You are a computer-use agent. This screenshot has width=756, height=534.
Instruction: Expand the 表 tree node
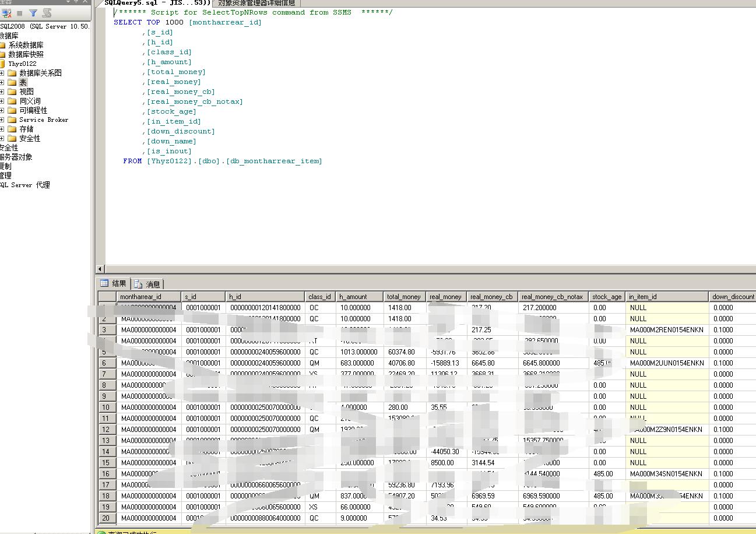pos(2,82)
